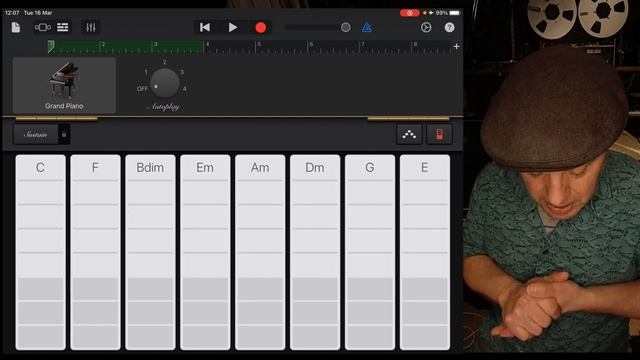Set Autoplay to pattern 4
The image size is (640, 360).
coord(184,89)
